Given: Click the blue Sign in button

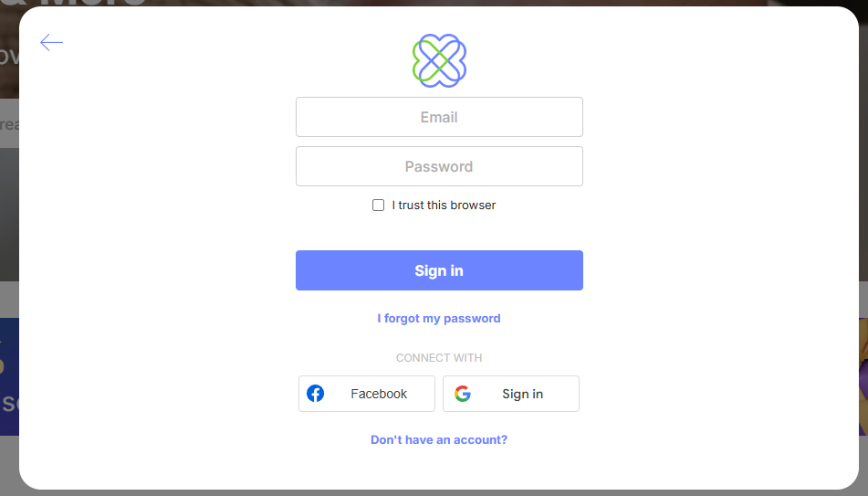Looking at the screenshot, I should [x=439, y=270].
